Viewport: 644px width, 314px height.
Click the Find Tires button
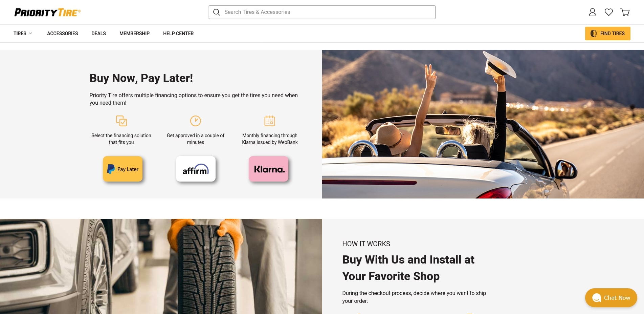click(x=607, y=34)
